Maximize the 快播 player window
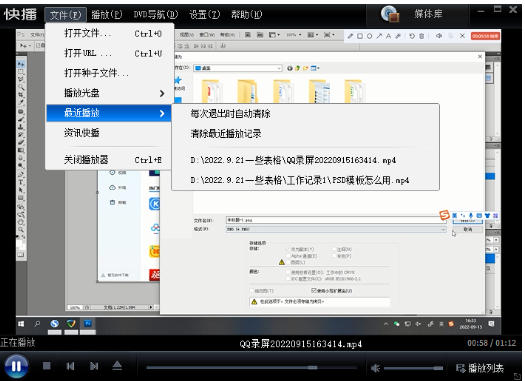Screen dimensions: 525x381 pos(497,9)
